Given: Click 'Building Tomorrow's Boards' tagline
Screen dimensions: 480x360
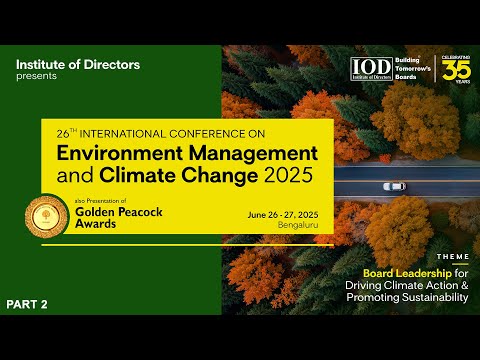Looking at the screenshot, I should click(413, 68).
